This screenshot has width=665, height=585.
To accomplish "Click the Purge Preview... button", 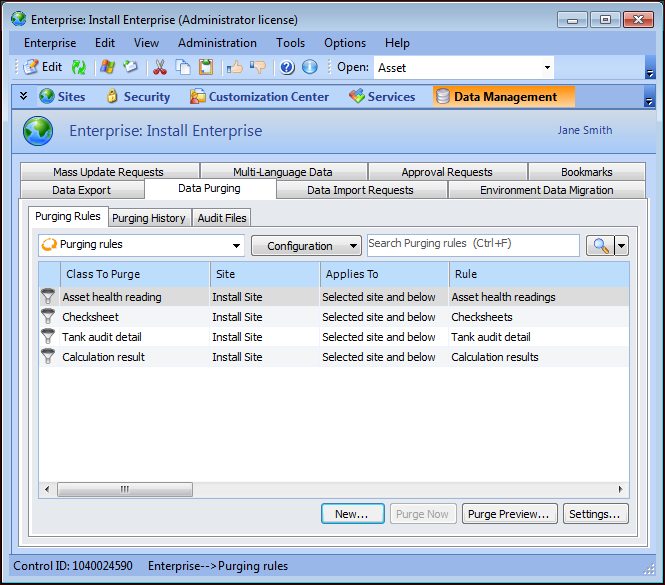I will point(509,514).
